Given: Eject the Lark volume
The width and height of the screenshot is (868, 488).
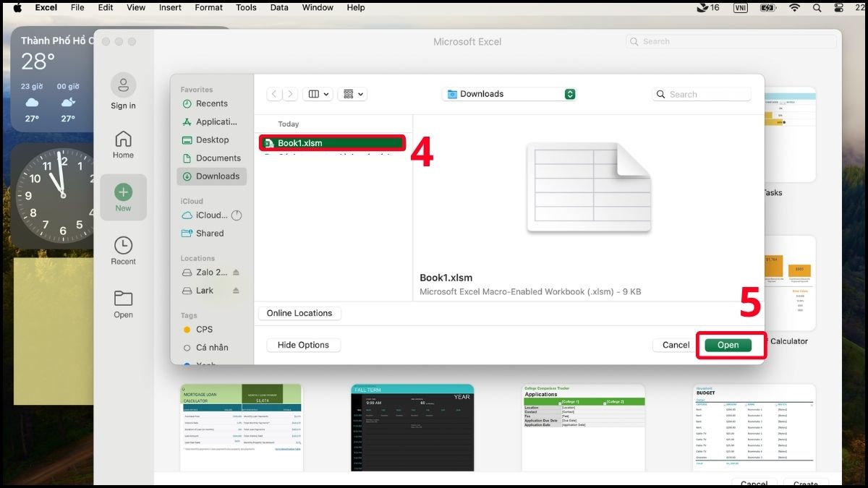Looking at the screenshot, I should tap(236, 291).
